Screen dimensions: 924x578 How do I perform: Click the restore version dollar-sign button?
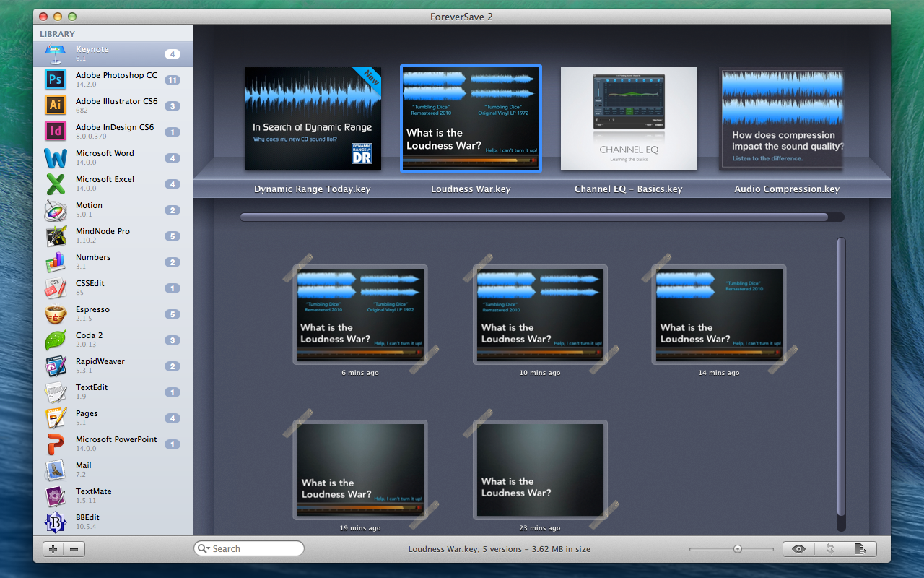[830, 549]
